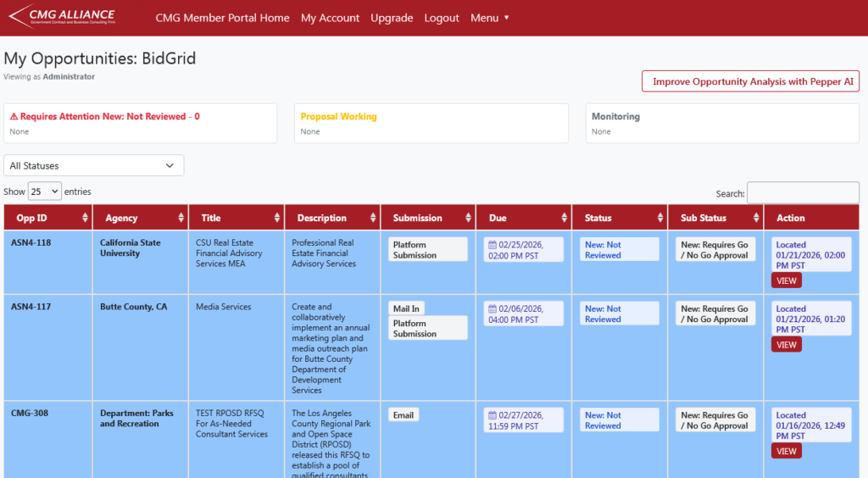The width and height of the screenshot is (868, 478).
Task: Sort table by Agency column arrows
Action: [181, 218]
